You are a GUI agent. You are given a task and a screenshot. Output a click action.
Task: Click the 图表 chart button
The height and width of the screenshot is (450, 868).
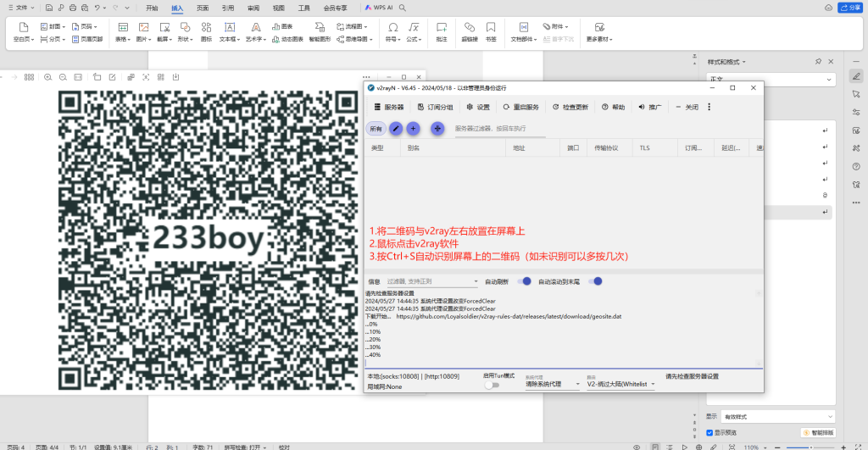(282, 26)
